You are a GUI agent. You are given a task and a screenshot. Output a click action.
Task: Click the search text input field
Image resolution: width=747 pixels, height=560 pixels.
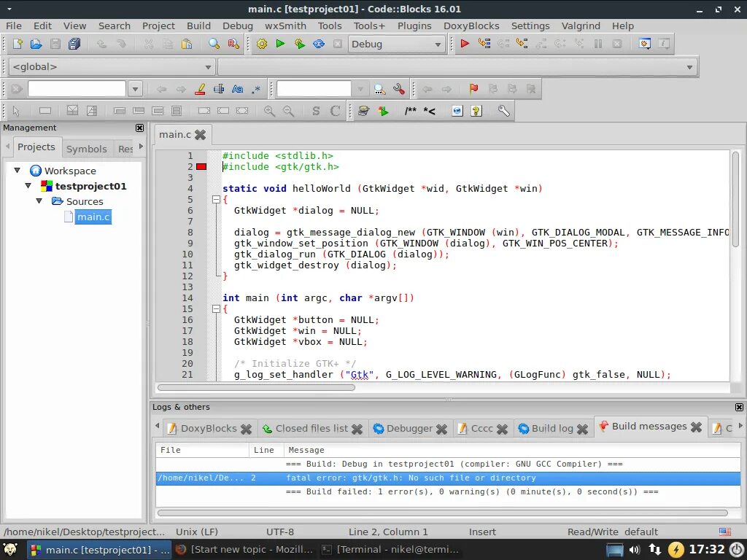pos(77,89)
